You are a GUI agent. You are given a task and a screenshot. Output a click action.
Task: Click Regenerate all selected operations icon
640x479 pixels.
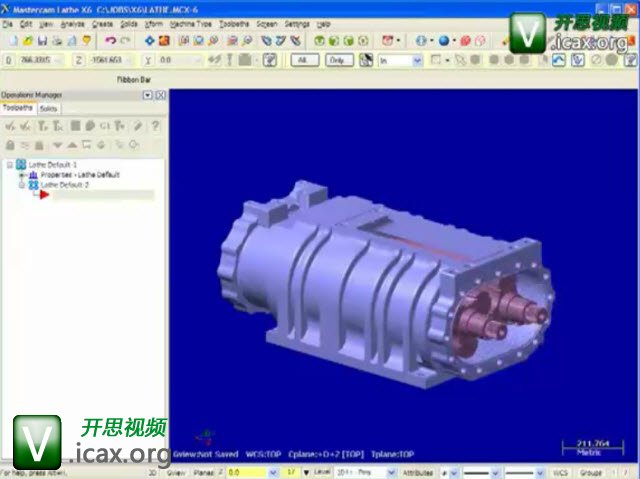point(42,126)
